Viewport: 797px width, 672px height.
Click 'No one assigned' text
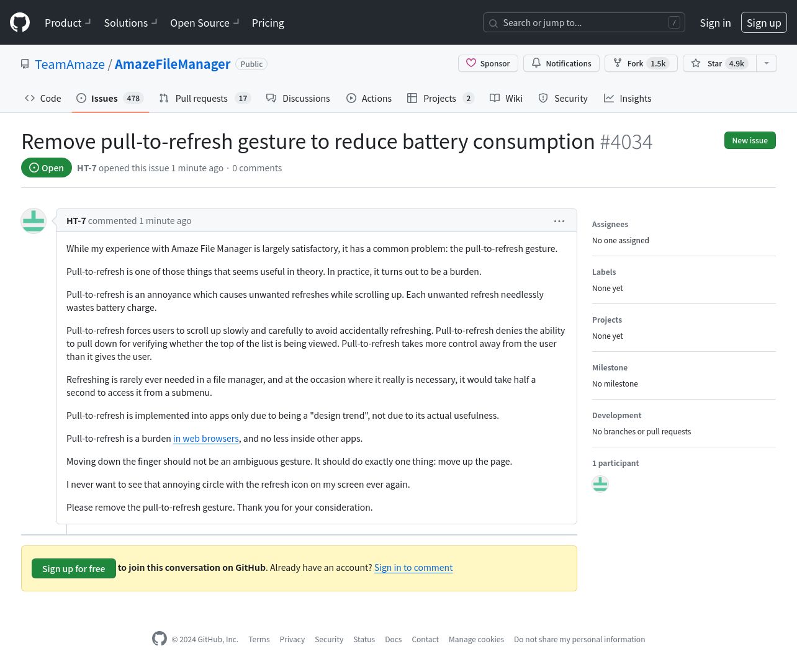(x=621, y=241)
